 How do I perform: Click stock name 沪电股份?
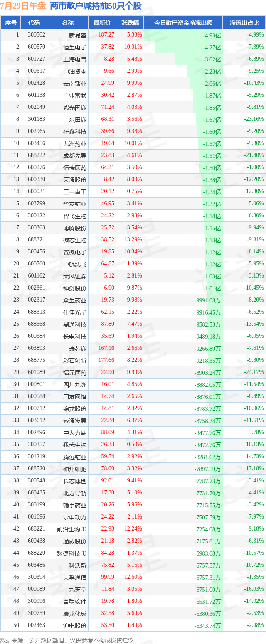75,625
